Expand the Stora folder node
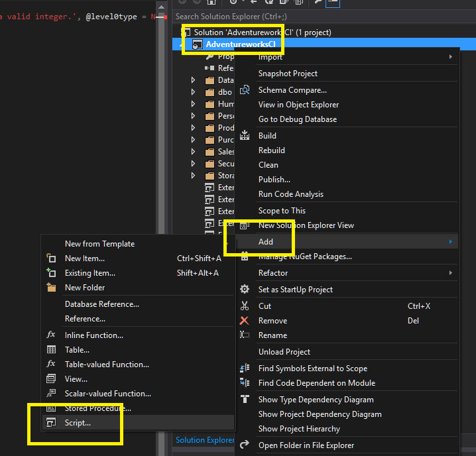Screen dimensions: 476x456 pyautogui.click(x=193, y=176)
